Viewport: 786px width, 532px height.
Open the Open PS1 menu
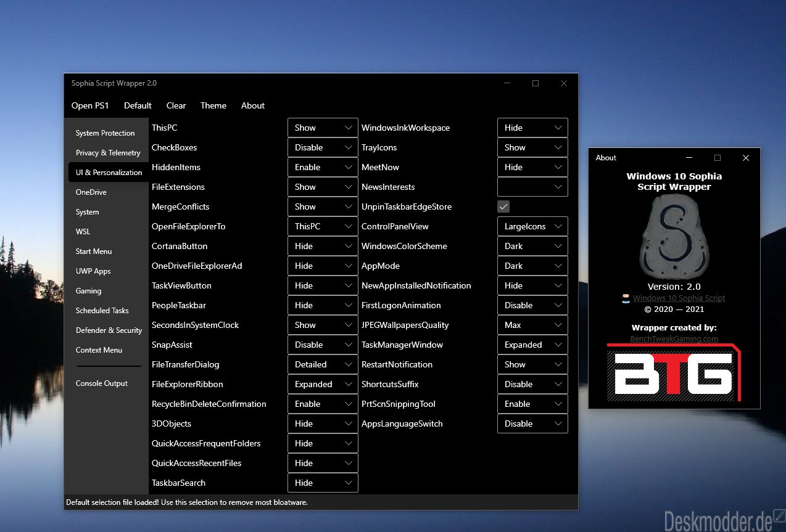click(90, 105)
